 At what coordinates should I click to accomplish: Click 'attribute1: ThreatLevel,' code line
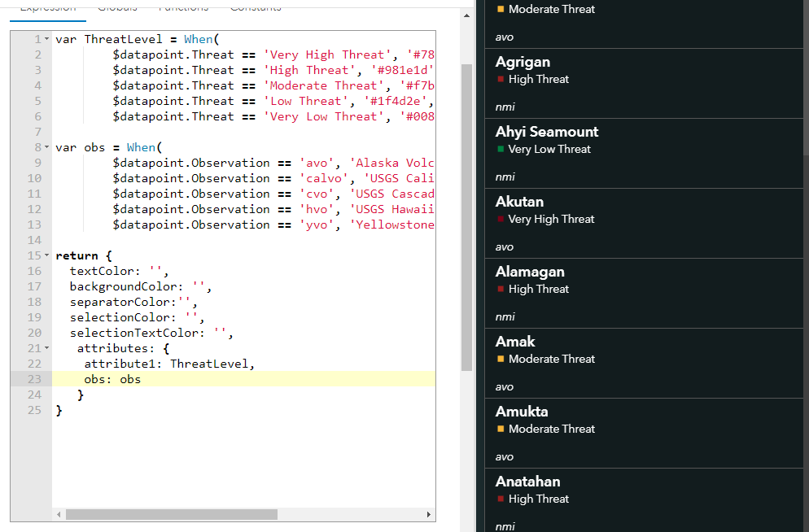(x=169, y=364)
